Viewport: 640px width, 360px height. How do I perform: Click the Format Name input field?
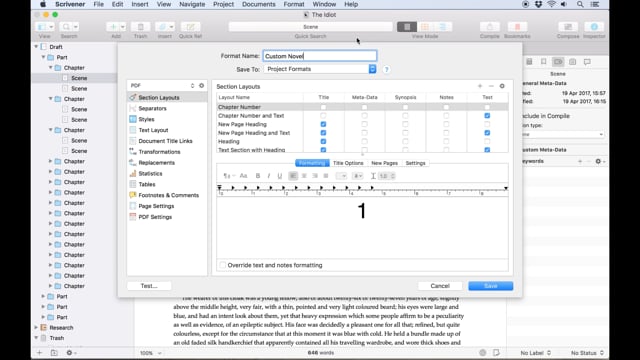tap(320, 56)
